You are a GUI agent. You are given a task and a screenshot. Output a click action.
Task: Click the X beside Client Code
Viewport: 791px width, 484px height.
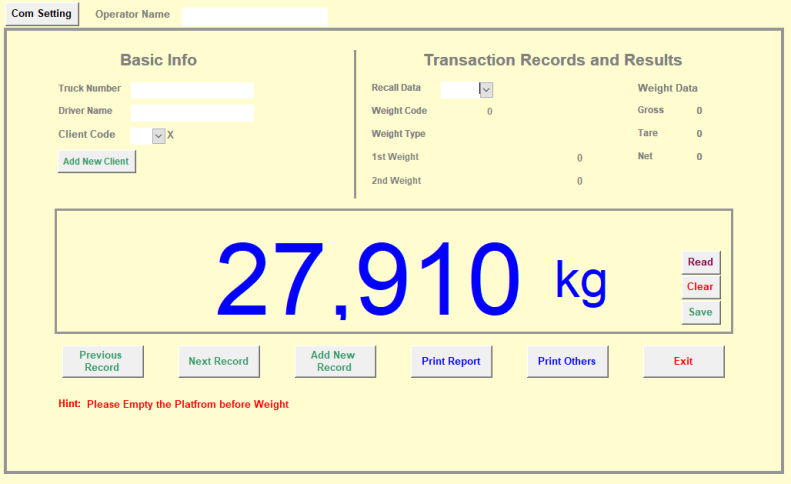click(x=171, y=135)
